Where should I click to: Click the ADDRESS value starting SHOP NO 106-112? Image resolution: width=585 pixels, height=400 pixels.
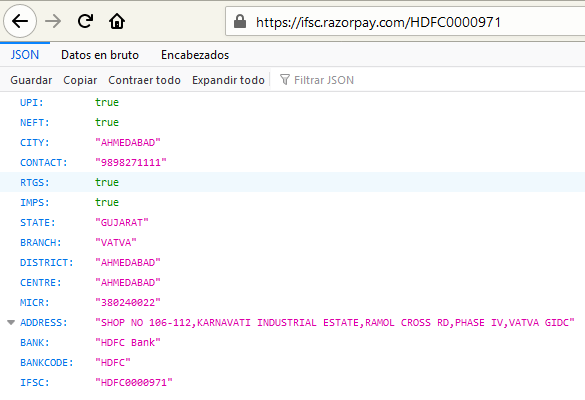click(335, 322)
